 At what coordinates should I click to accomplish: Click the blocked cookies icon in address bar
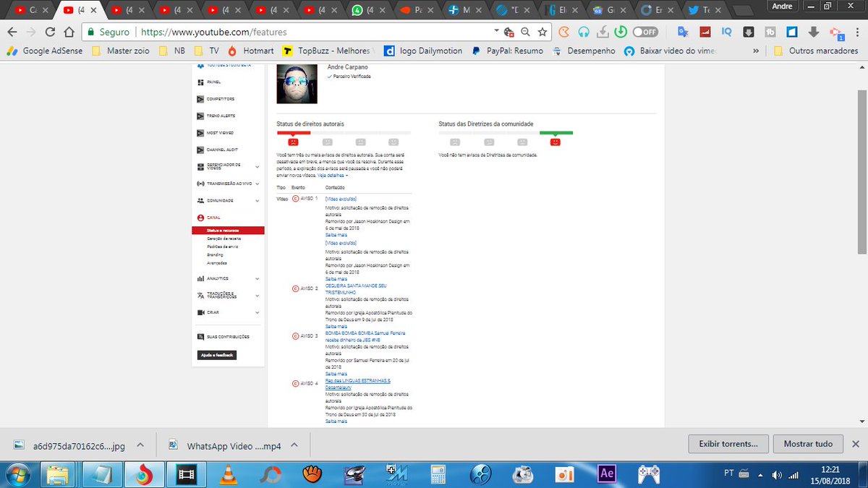pos(509,33)
